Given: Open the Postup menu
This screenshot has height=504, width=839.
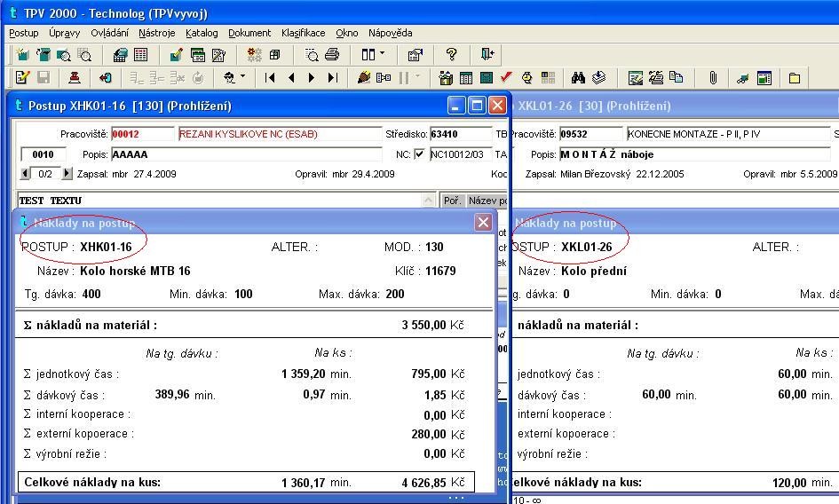Looking at the screenshot, I should tap(24, 33).
